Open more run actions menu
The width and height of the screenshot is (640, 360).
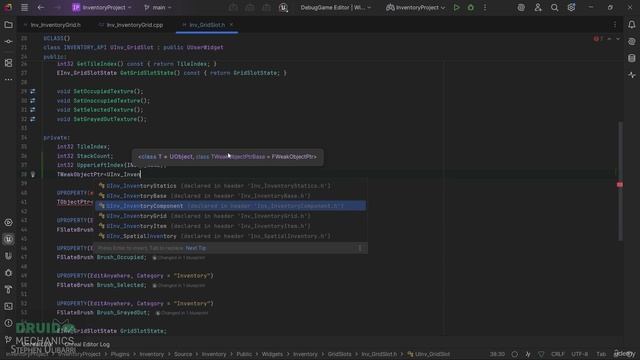[485, 7]
